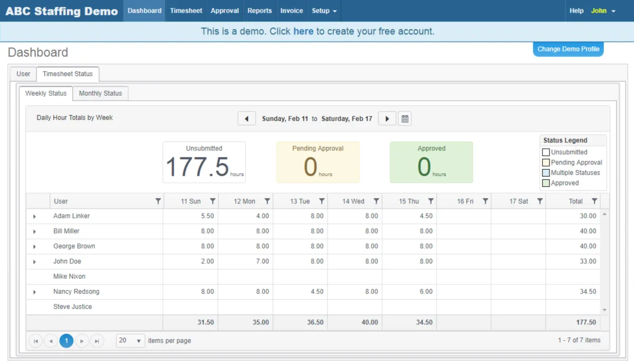Filter the User column
This screenshot has width=634, height=364.
coord(158,201)
